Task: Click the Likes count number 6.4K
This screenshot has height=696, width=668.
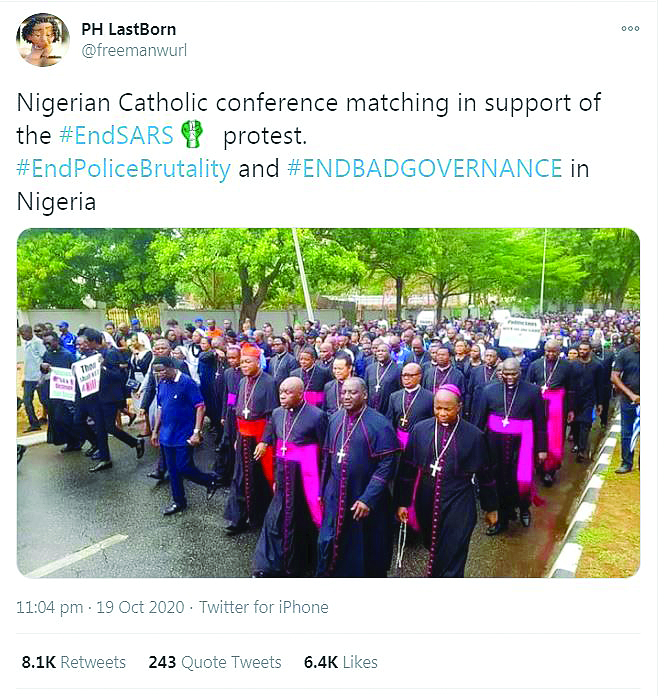Action: (321, 662)
